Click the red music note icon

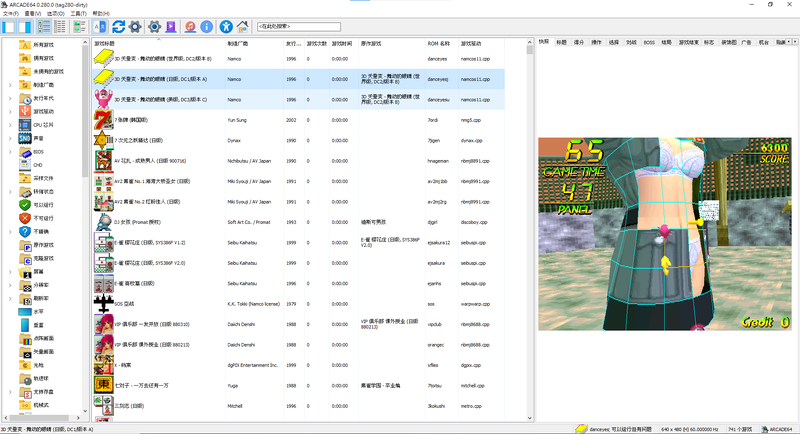pyautogui.click(x=190, y=27)
